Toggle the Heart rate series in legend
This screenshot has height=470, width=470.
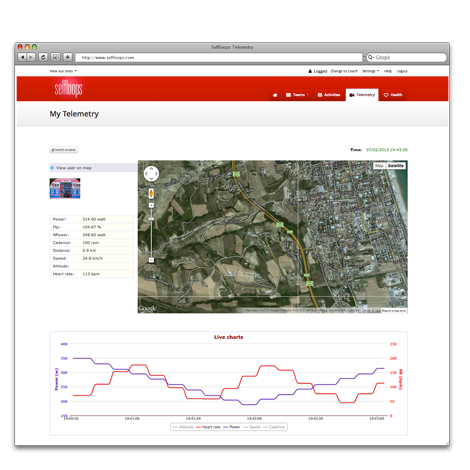click(208, 427)
